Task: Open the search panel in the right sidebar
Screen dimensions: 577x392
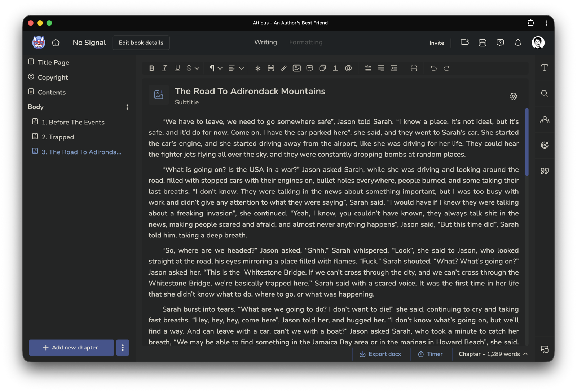Action: (545, 94)
